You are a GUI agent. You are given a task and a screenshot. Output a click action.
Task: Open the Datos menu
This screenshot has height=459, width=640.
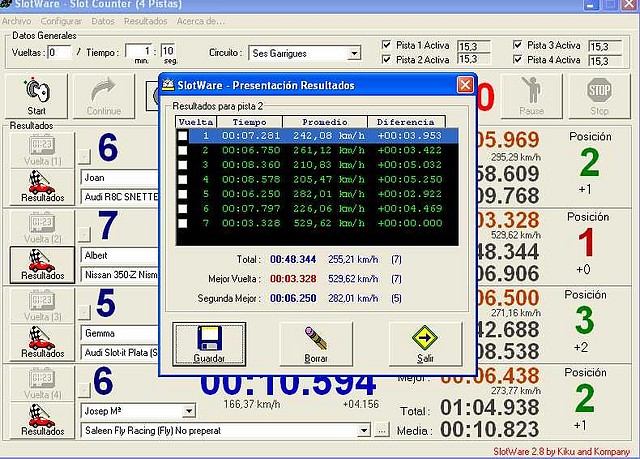coord(103,21)
